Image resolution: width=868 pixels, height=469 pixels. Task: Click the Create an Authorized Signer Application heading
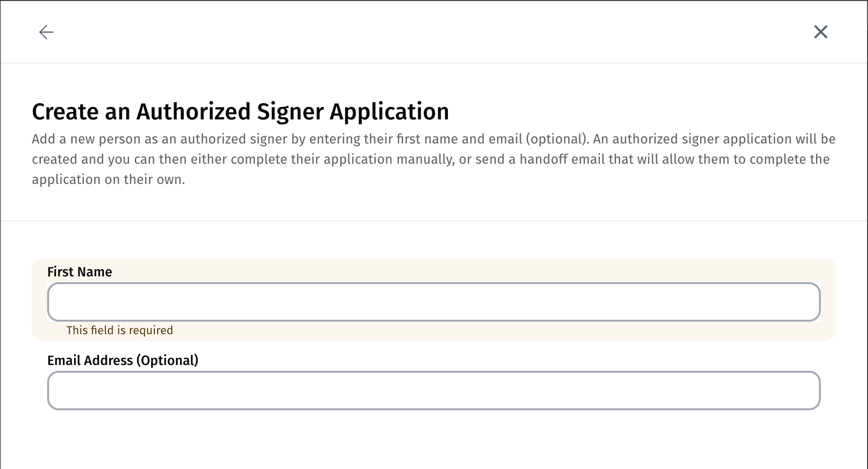click(x=240, y=112)
